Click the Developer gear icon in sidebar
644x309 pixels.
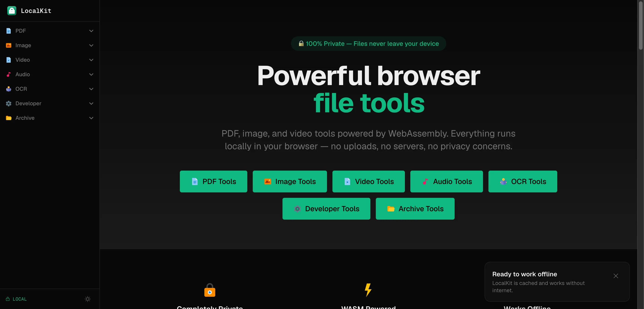(x=9, y=103)
